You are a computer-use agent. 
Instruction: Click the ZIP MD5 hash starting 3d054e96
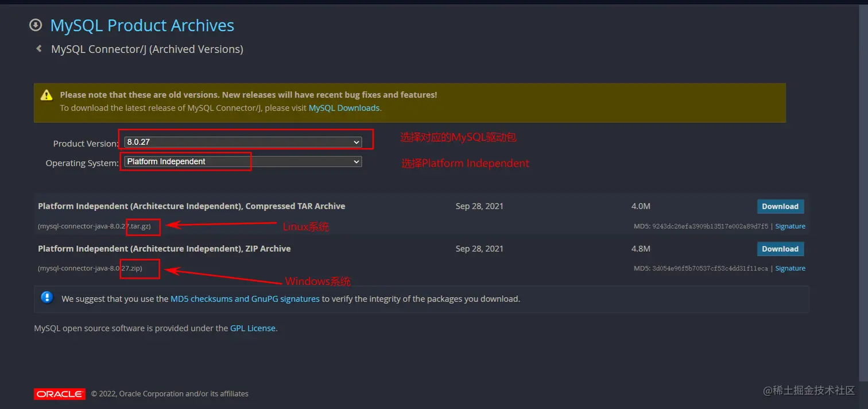pyautogui.click(x=710, y=268)
